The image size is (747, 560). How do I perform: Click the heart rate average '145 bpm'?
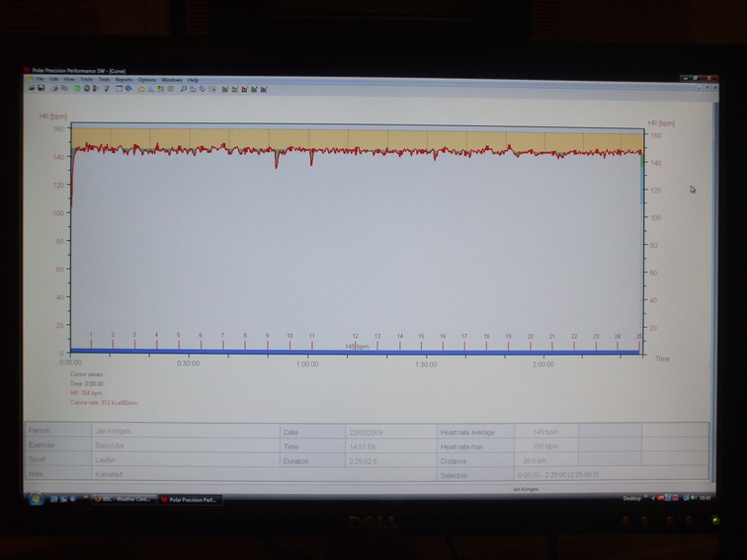(545, 432)
